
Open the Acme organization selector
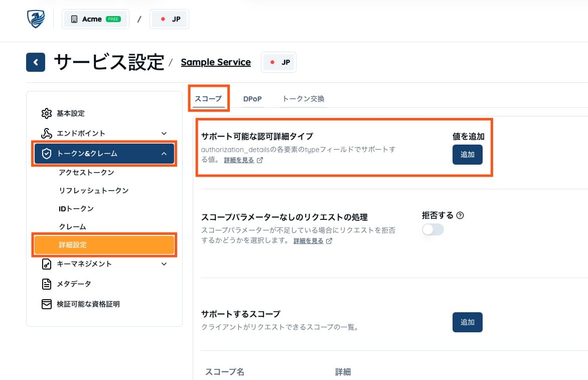coord(96,19)
